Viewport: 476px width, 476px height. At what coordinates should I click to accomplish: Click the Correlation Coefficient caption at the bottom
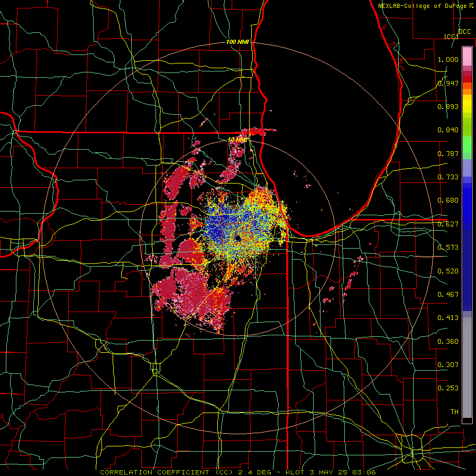238,472
